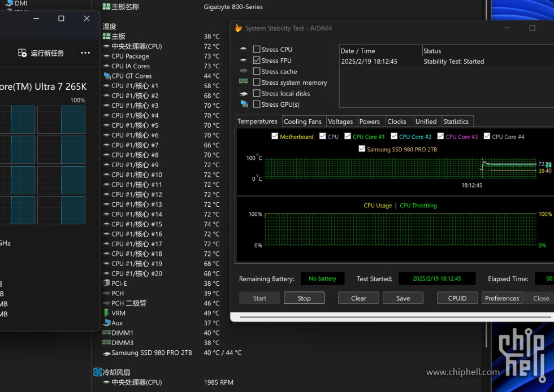Toggle the CPU Core #4 graph checkbox
This screenshot has width=554, height=392.
(x=487, y=136)
